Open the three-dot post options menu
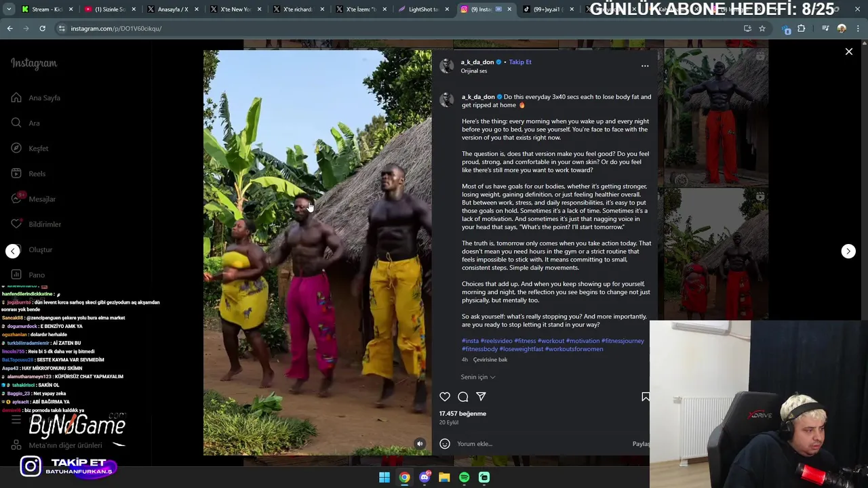Image resolution: width=868 pixels, height=488 pixels. click(x=645, y=66)
